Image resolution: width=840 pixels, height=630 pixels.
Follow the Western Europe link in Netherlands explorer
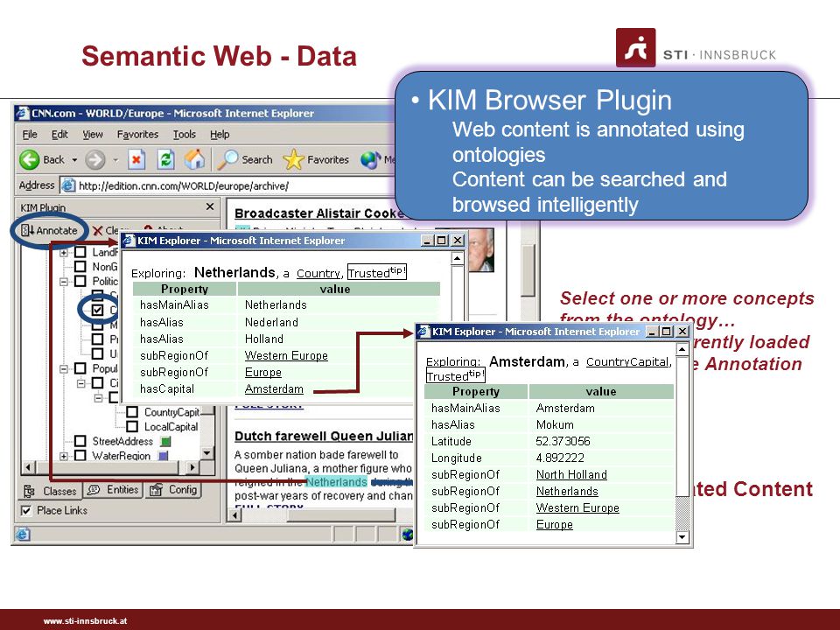[286, 356]
